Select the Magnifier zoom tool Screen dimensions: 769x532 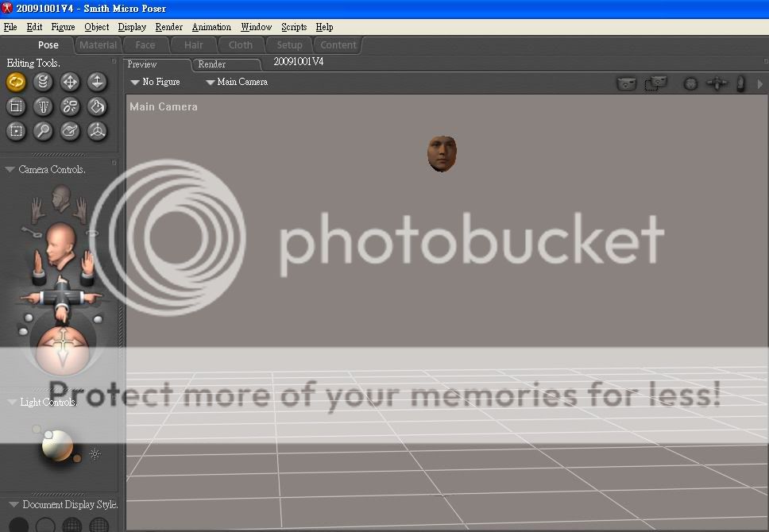(x=43, y=131)
